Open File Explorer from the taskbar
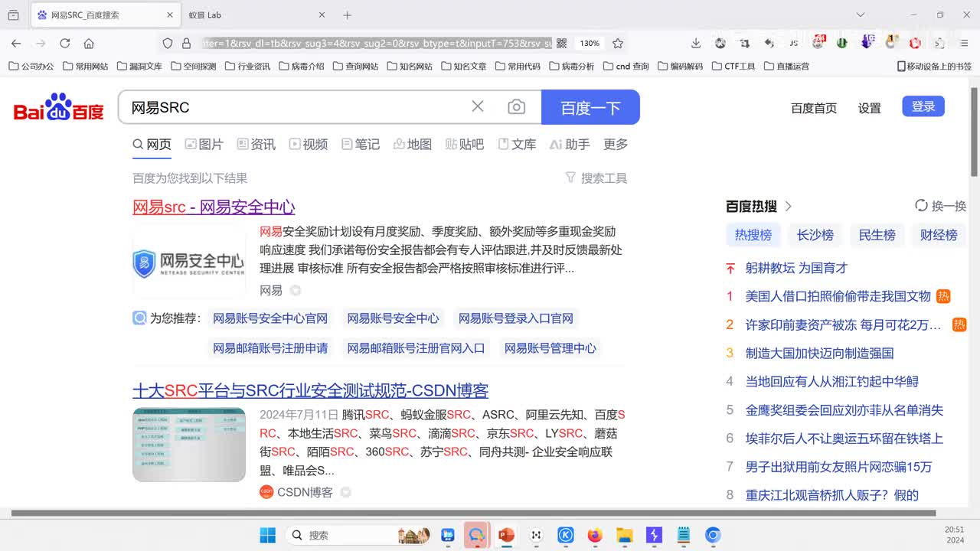The height and width of the screenshot is (551, 980). tap(625, 535)
